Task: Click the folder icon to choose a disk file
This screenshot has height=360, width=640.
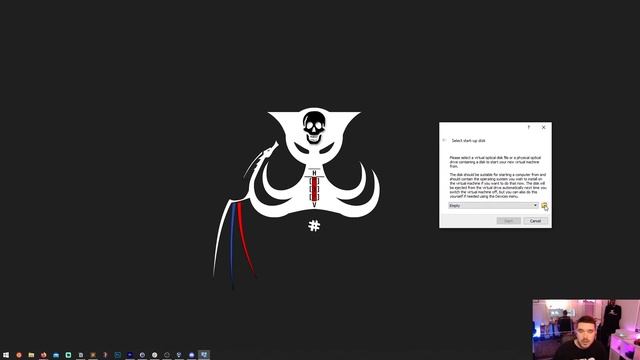Action: click(544, 206)
